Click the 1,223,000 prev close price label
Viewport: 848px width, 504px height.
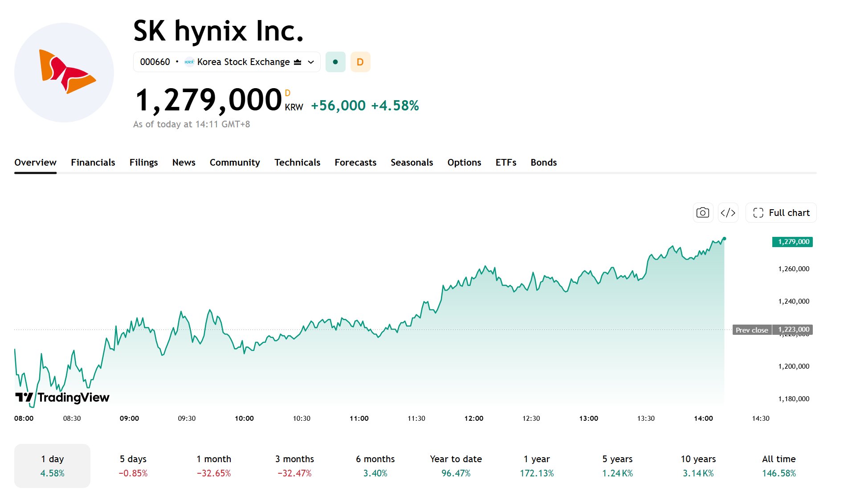pos(792,330)
